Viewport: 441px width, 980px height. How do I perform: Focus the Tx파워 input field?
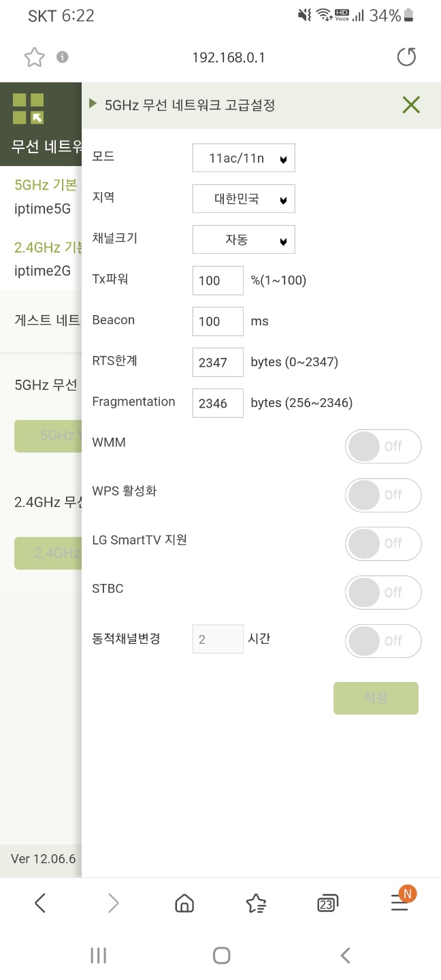218,280
